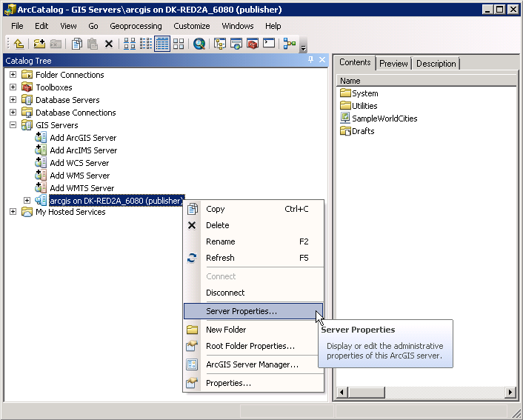
Task: Click the Delete X toolbar icon
Action: (109, 44)
